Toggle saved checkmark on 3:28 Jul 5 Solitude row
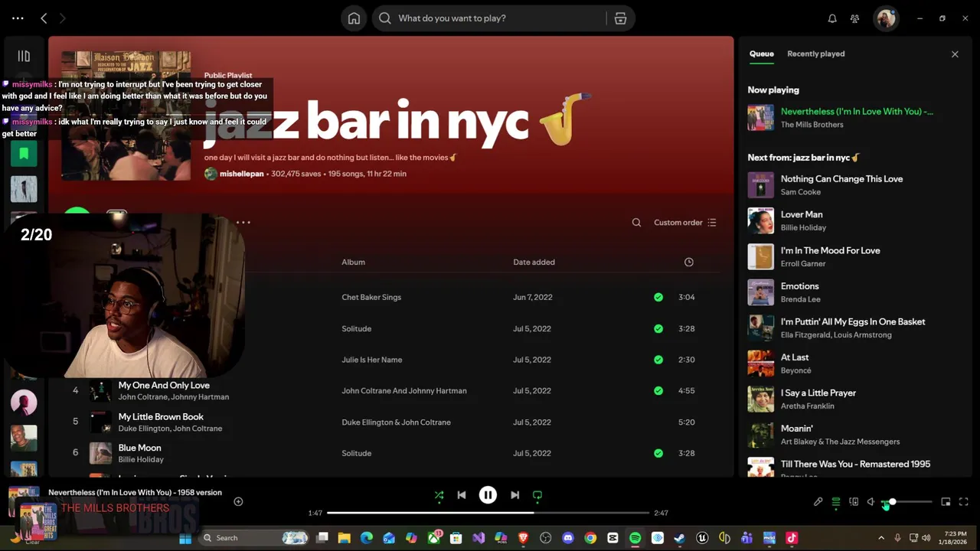This screenshot has width=980, height=551. (658, 328)
